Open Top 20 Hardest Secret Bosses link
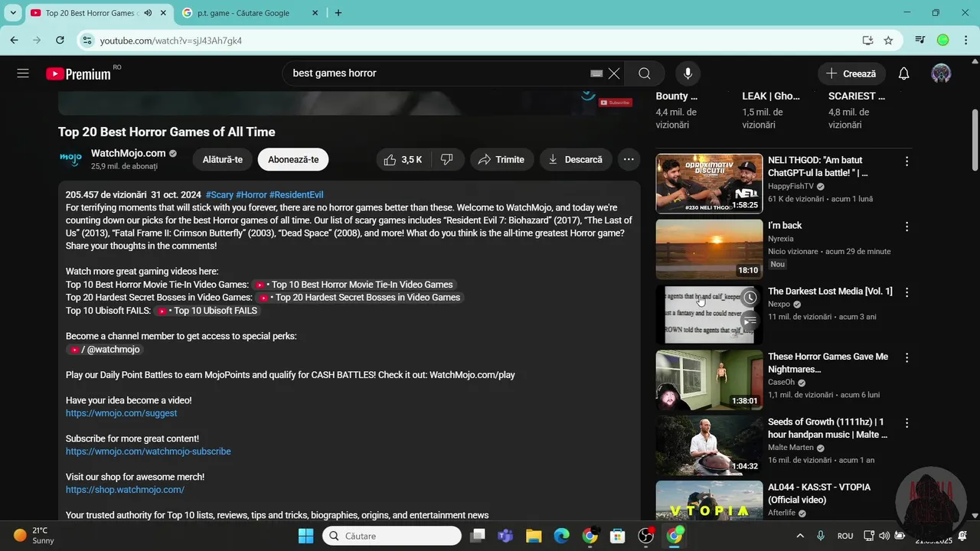This screenshot has width=980, height=551. coord(360,298)
